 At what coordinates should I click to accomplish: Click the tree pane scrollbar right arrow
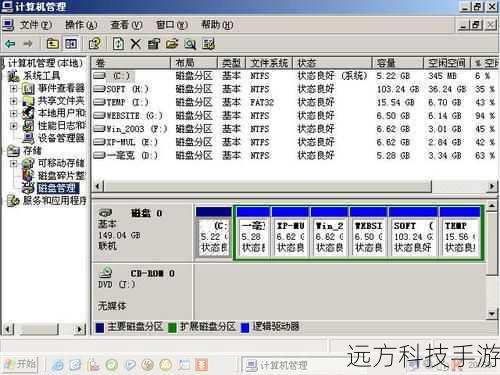79,329
